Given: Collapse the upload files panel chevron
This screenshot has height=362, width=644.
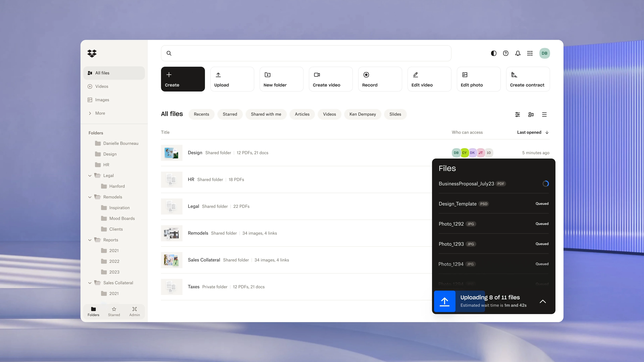Looking at the screenshot, I should click(543, 301).
